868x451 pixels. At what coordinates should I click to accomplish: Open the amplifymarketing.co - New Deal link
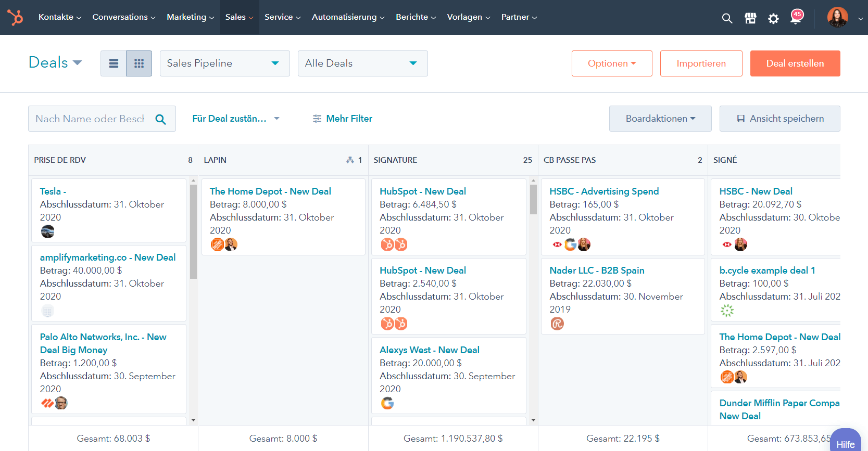[x=107, y=257]
